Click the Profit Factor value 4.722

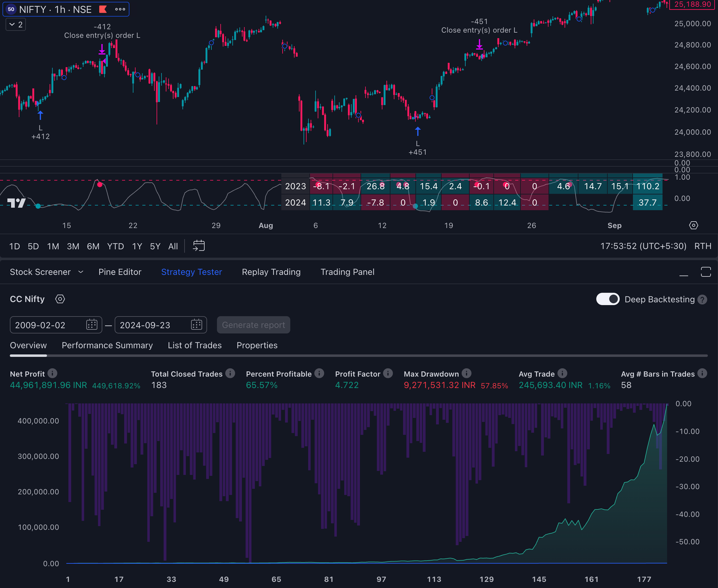point(347,385)
